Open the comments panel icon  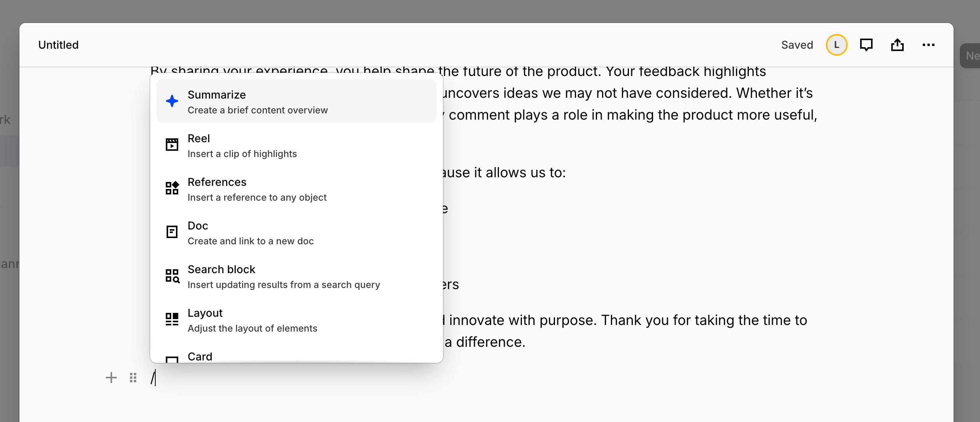click(x=866, y=45)
